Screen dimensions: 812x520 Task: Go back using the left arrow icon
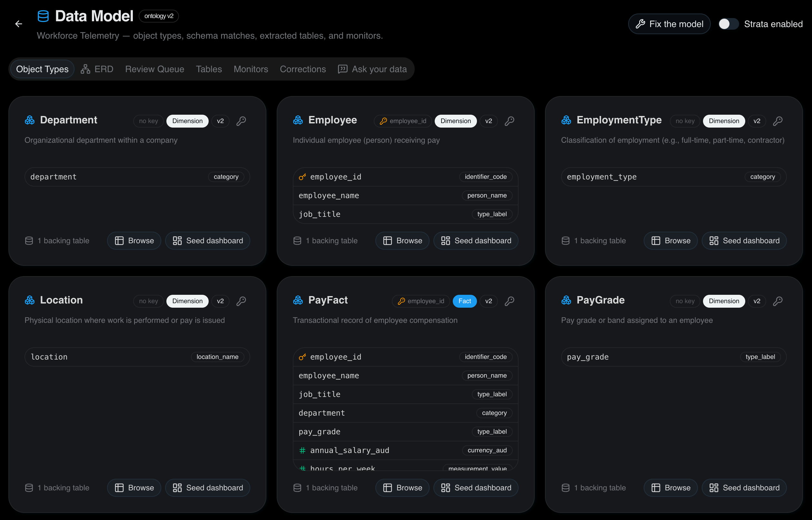click(x=19, y=24)
